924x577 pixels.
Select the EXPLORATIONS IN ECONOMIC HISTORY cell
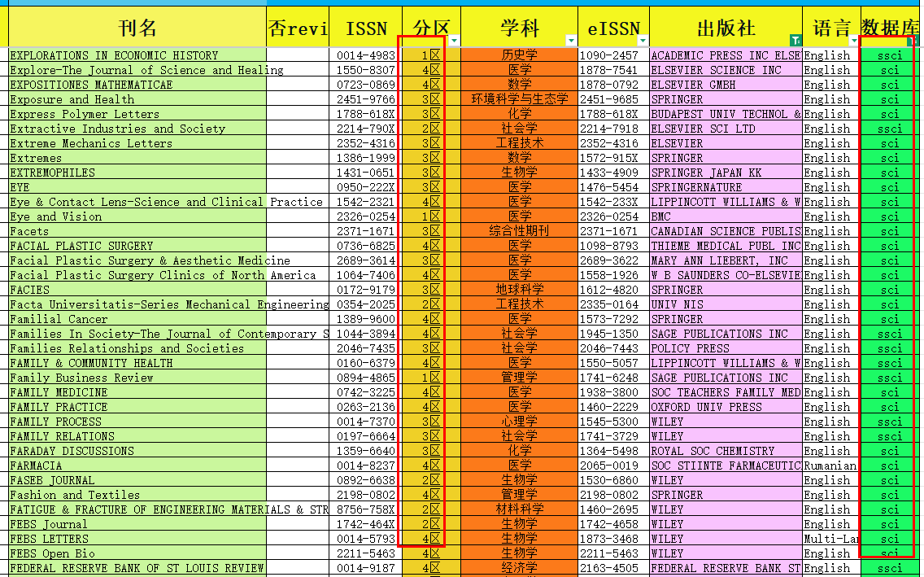pos(114,55)
